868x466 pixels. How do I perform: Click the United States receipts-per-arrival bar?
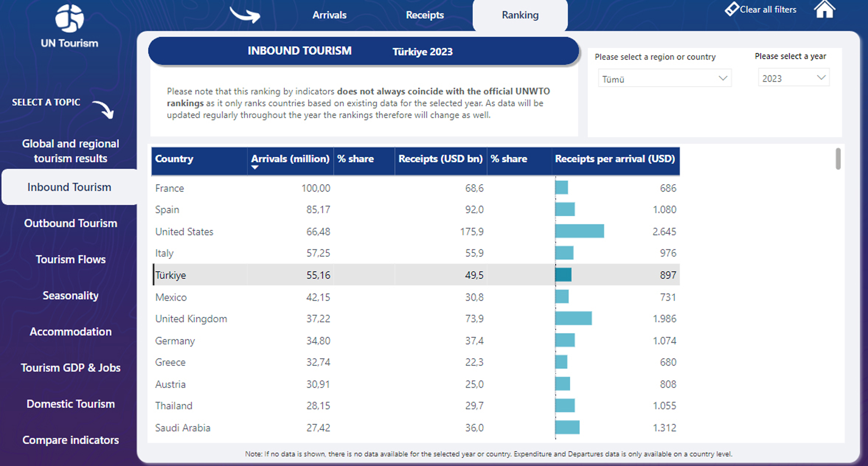(x=580, y=231)
